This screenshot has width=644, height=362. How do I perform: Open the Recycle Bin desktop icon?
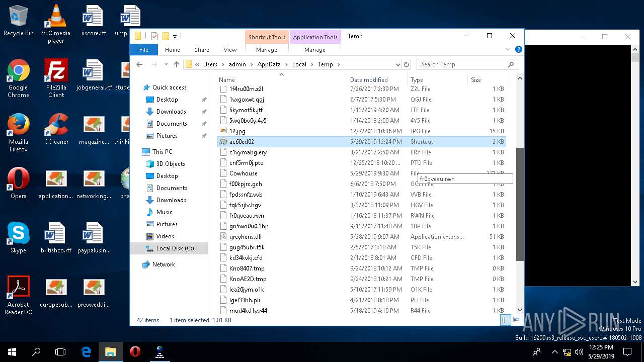point(18,21)
